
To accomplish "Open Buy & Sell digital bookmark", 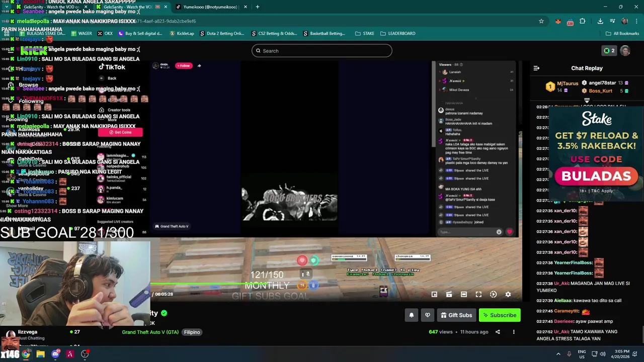I will (140, 34).
